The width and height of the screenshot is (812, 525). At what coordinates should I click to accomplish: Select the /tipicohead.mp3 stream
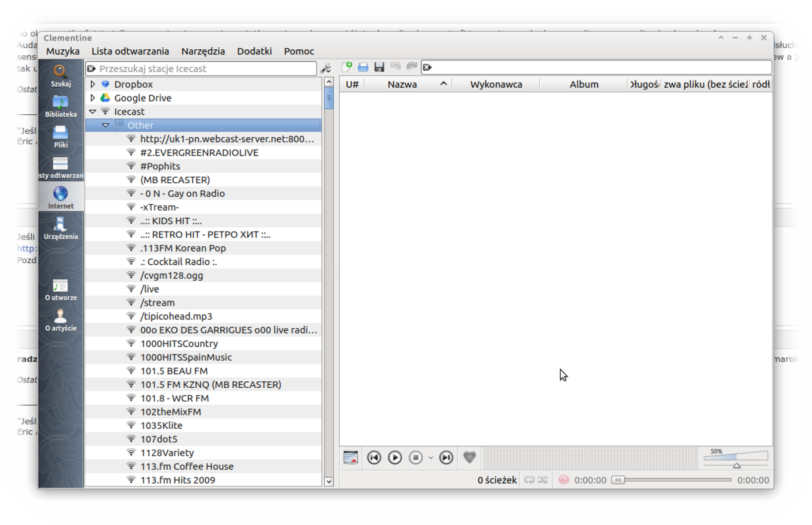coord(176,316)
